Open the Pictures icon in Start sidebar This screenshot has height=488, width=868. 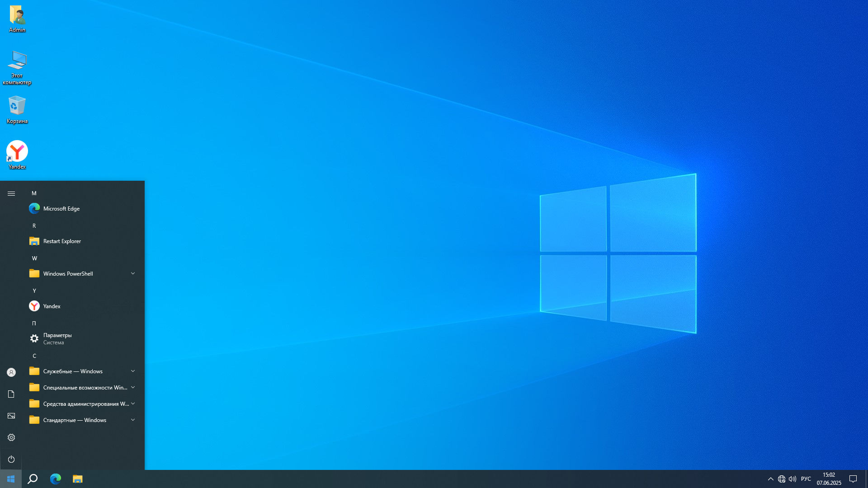click(11, 416)
